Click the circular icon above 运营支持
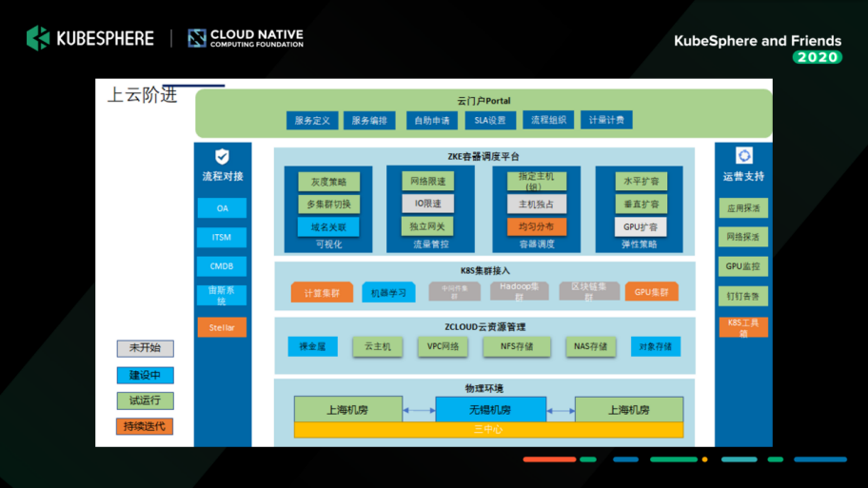 point(744,156)
